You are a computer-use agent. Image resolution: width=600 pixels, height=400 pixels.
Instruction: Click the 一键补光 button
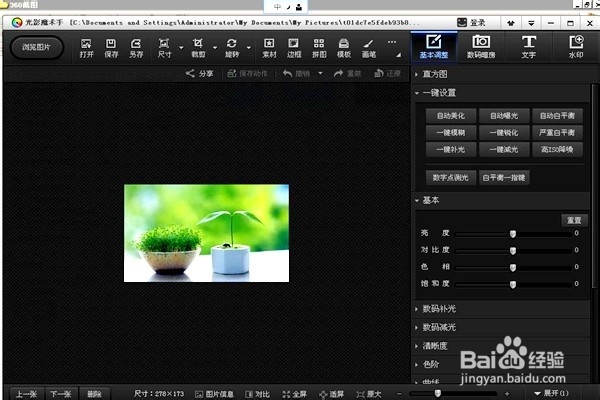point(451,149)
